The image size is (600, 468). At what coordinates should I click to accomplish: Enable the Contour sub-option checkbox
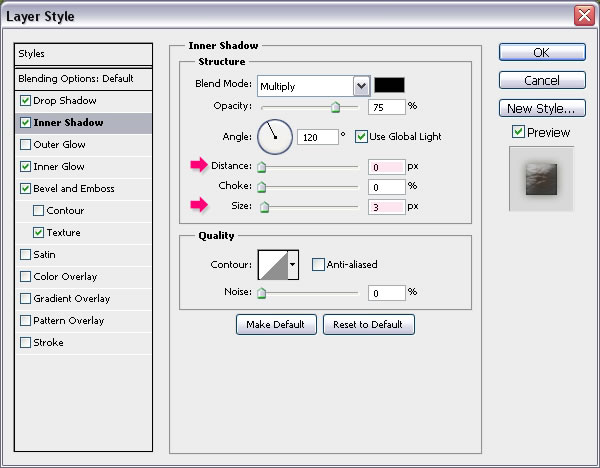pyautogui.click(x=38, y=210)
